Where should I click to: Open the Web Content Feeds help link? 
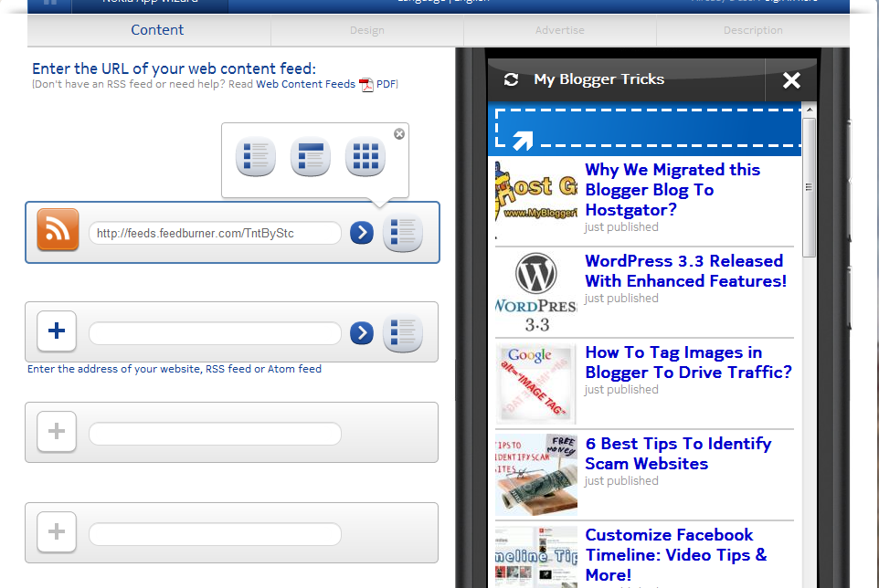click(x=305, y=84)
